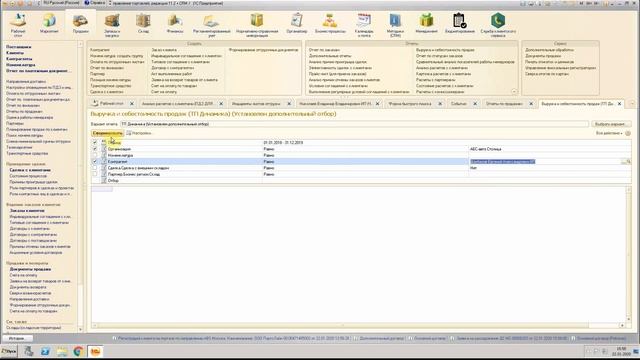
Task: Open Регламентированный учет section
Action: [211, 24]
